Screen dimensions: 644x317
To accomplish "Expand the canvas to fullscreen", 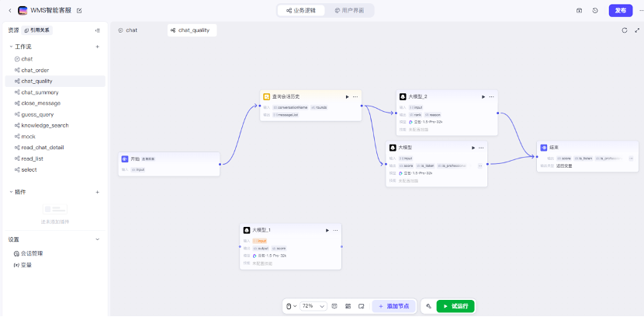I will pos(637,30).
